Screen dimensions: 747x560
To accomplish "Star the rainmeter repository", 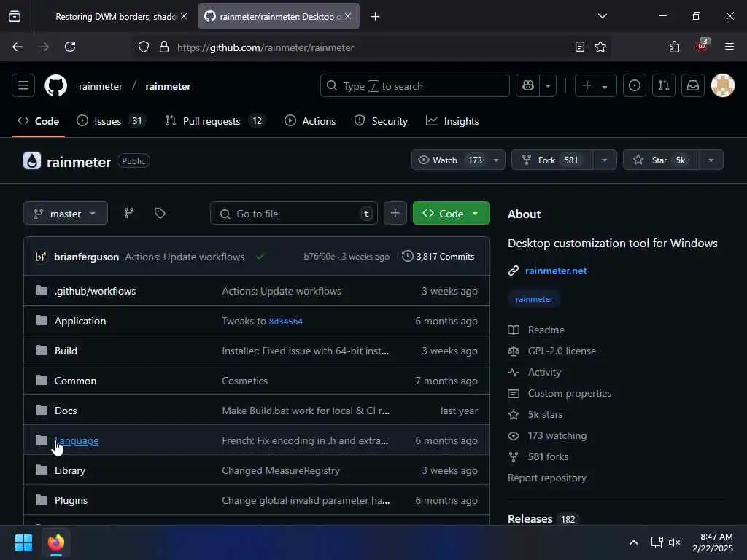I will 661,160.
